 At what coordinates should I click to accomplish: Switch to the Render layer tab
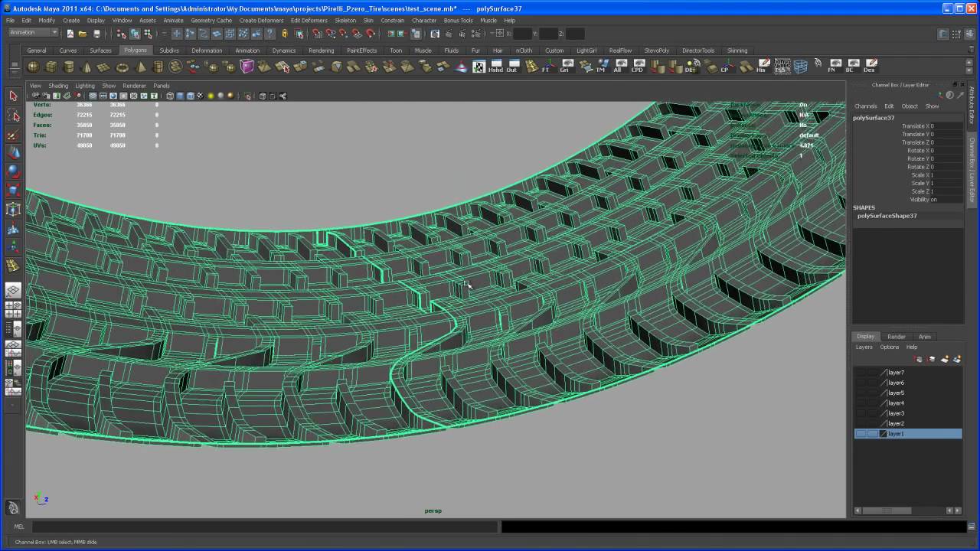click(x=897, y=337)
